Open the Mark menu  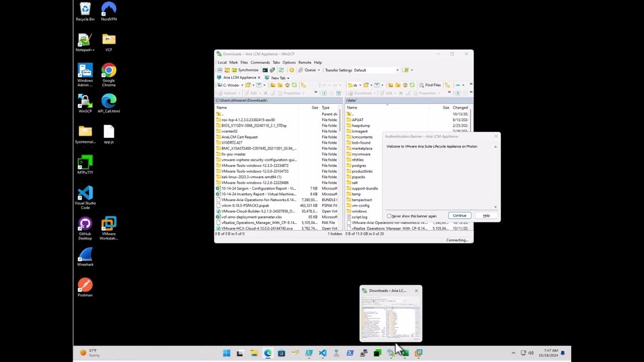233,62
